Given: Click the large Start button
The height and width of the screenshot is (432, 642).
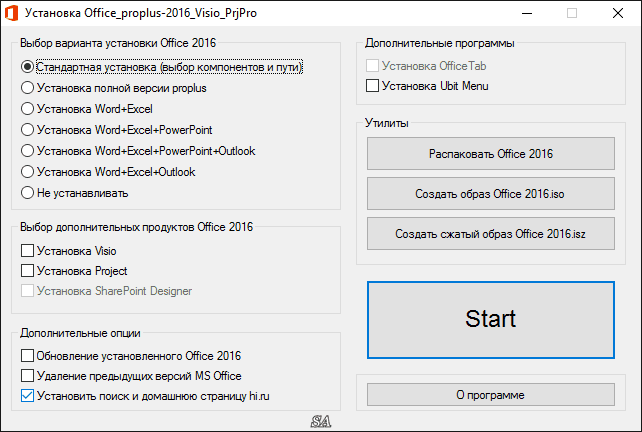Looking at the screenshot, I should (x=491, y=320).
